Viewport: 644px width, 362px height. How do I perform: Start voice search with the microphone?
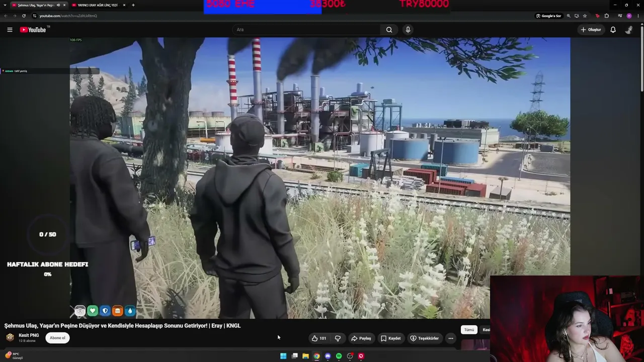pyautogui.click(x=408, y=30)
